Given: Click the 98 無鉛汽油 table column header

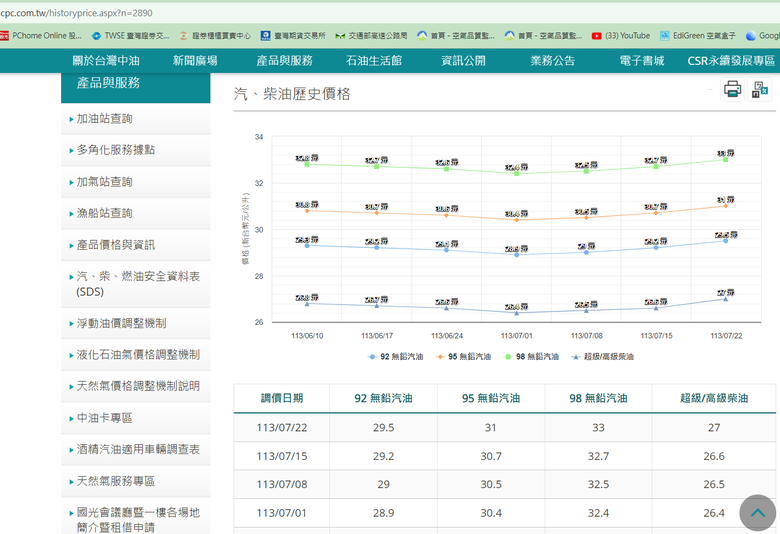Looking at the screenshot, I should (598, 398).
